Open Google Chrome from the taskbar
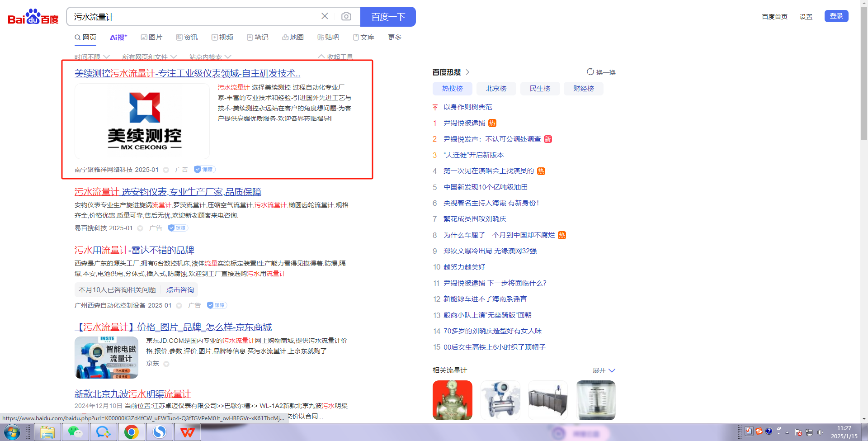The image size is (868, 441). (x=132, y=432)
